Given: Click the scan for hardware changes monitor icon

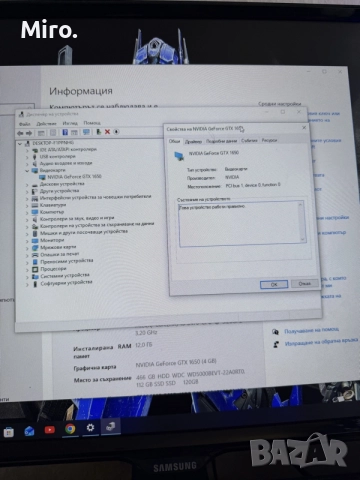Looking at the screenshot, I should [86, 132].
